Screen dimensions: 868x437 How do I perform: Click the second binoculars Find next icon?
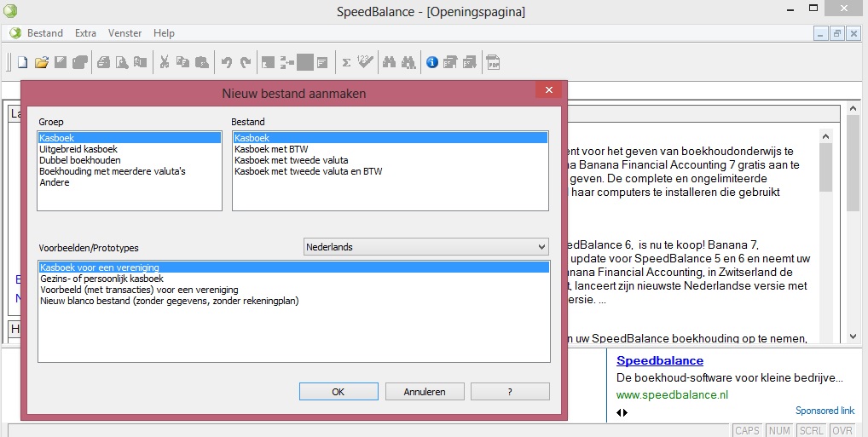[408, 62]
